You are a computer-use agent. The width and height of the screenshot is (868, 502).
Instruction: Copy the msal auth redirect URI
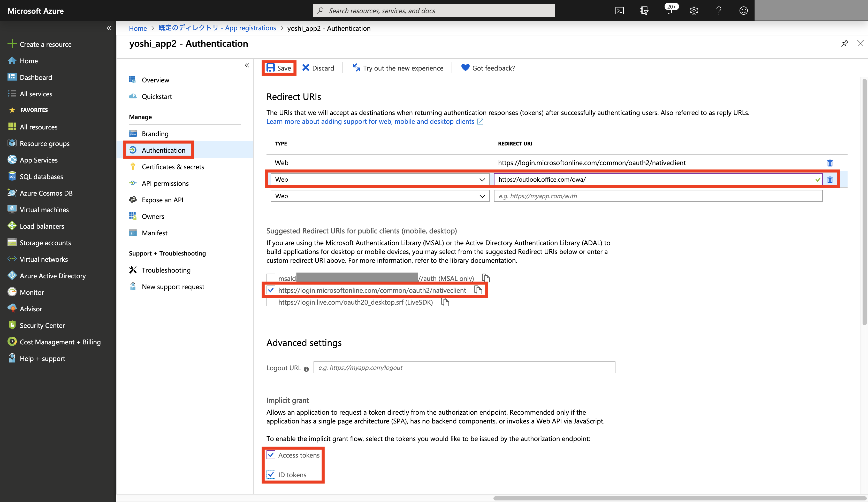(486, 278)
